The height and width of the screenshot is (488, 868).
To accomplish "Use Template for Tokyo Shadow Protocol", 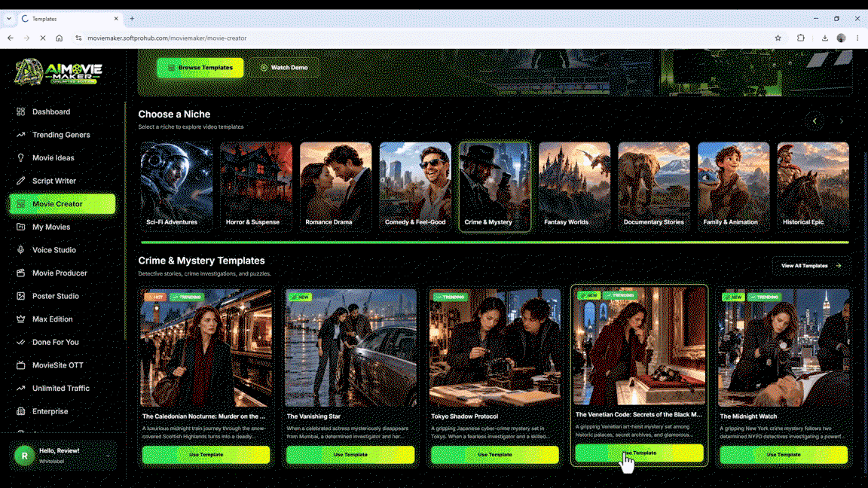I will coord(495,455).
